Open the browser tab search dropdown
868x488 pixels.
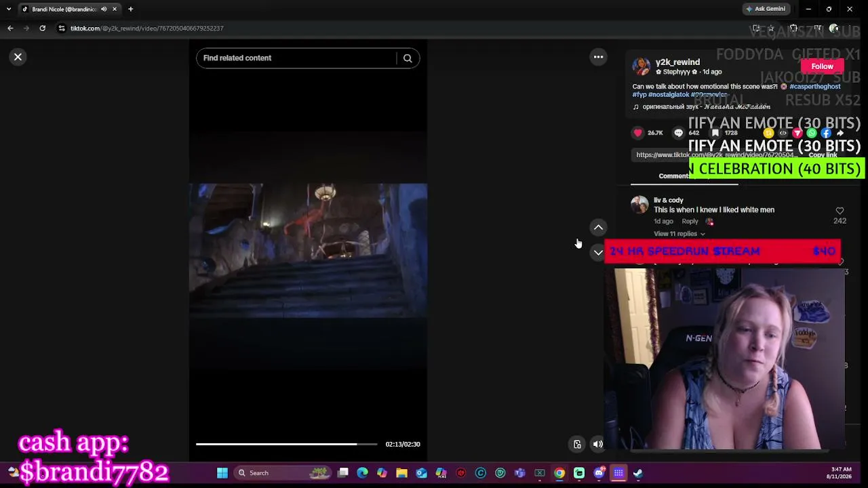click(x=8, y=9)
